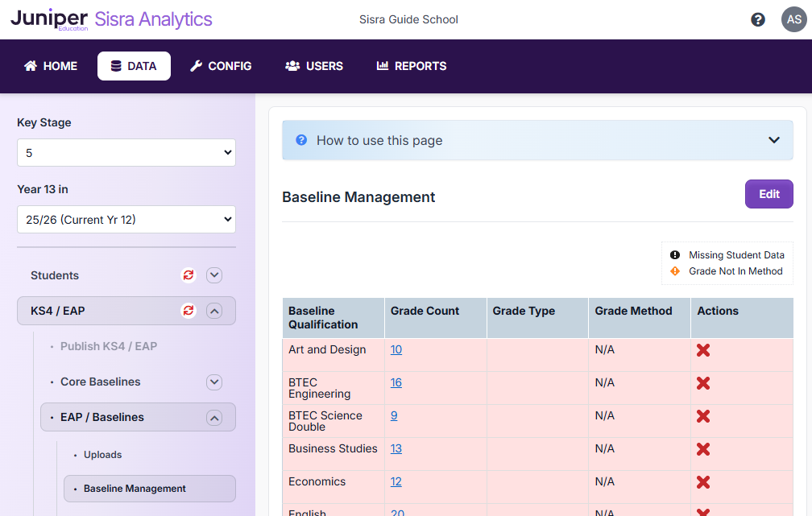This screenshot has width=812, height=516.
Task: Open the Key Stage dropdown
Action: [x=126, y=152]
